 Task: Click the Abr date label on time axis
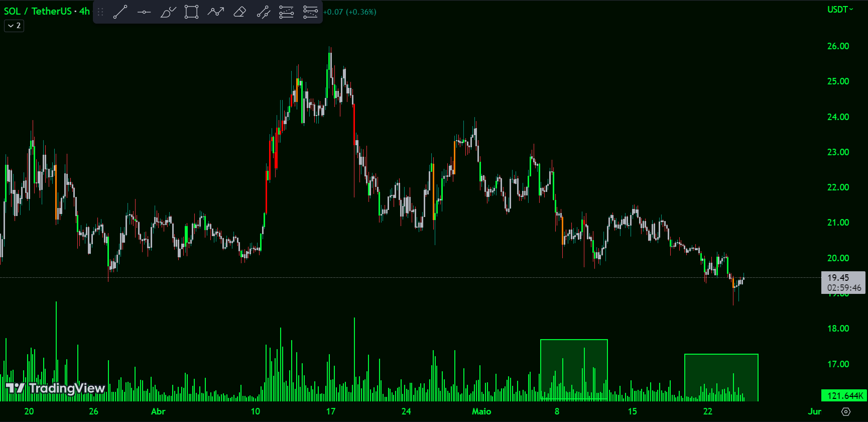pos(158,411)
